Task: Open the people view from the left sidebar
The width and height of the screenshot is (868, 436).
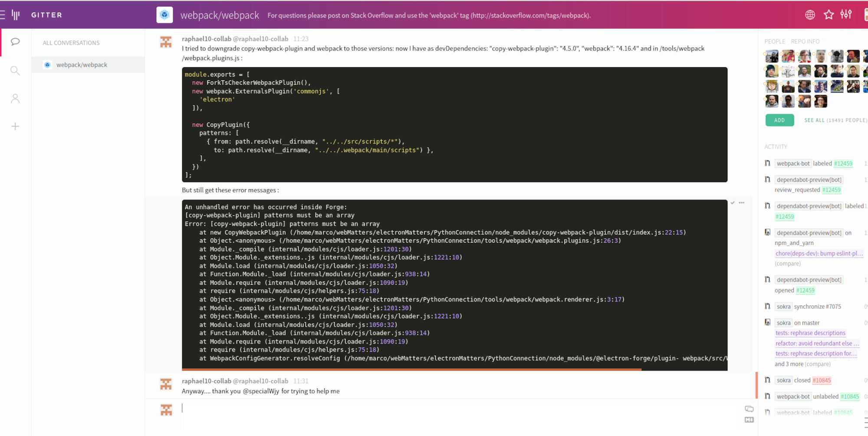Action: pos(15,98)
